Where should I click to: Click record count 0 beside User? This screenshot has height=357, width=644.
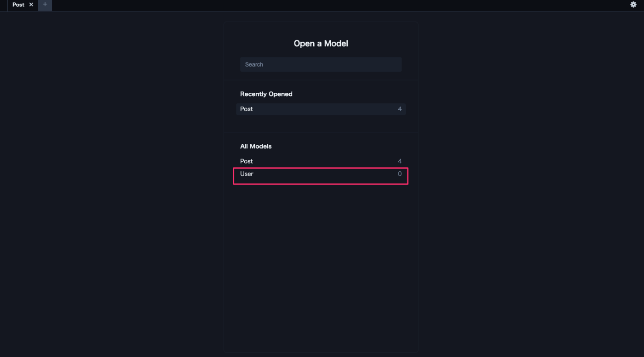pyautogui.click(x=400, y=174)
